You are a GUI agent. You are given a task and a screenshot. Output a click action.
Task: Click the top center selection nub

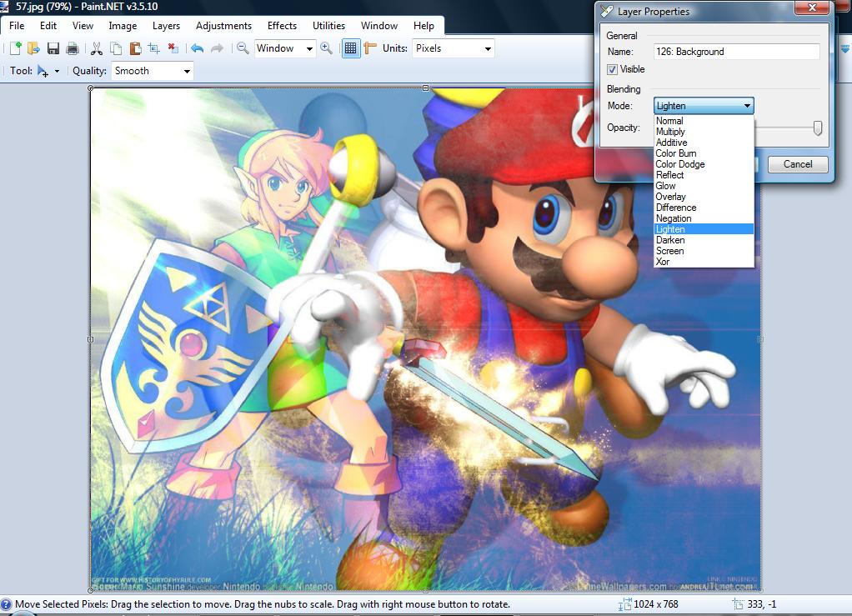pyautogui.click(x=425, y=88)
